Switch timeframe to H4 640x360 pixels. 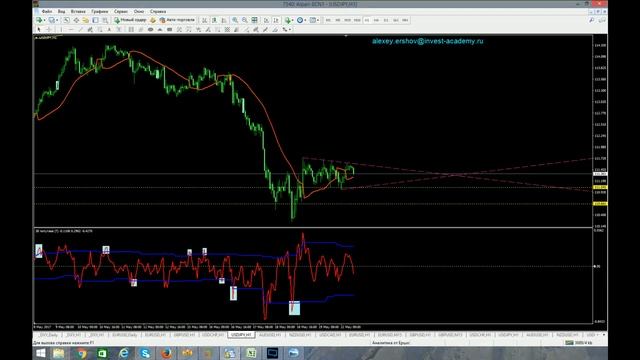(376, 20)
